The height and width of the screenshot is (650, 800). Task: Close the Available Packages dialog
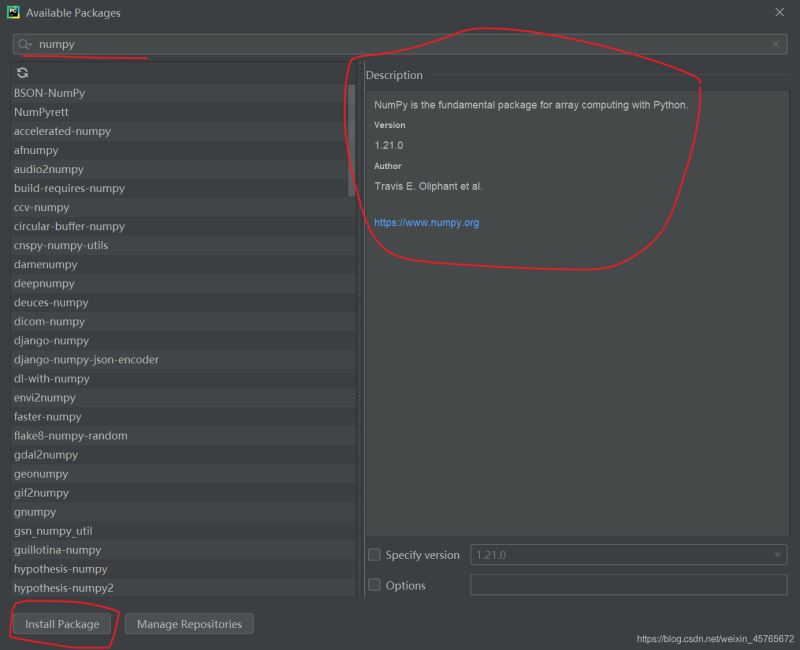[x=780, y=12]
